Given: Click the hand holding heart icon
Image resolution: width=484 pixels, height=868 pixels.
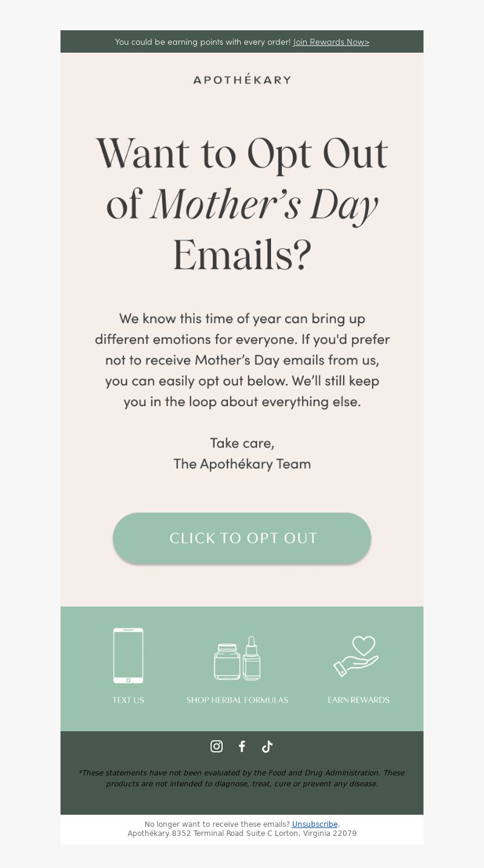Looking at the screenshot, I should coord(356,656).
